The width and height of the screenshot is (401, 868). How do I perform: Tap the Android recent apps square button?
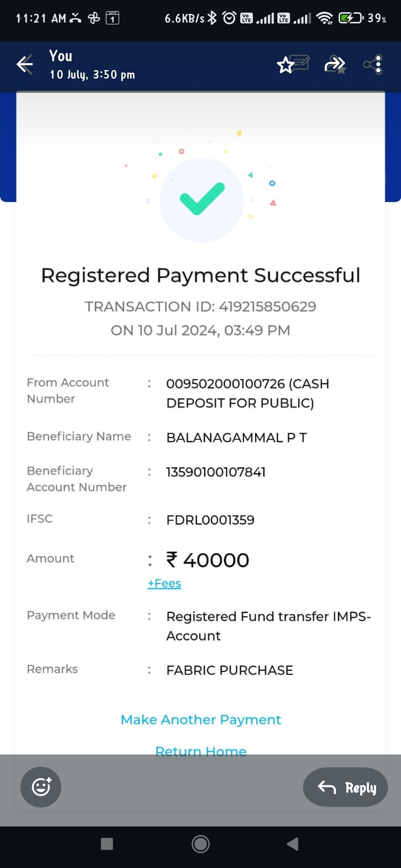[107, 844]
